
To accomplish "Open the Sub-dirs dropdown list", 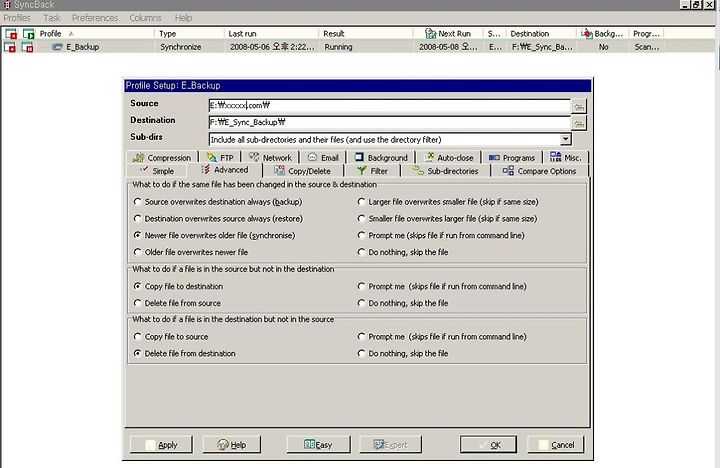I will click(565, 139).
